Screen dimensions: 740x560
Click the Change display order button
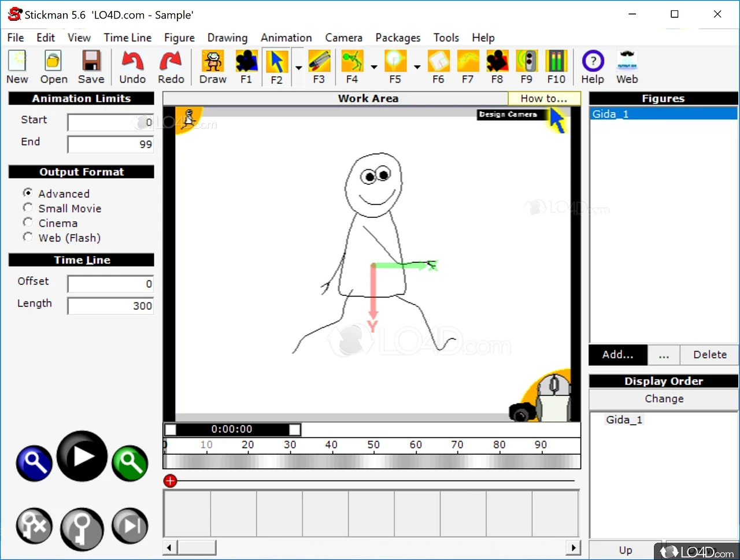point(664,399)
